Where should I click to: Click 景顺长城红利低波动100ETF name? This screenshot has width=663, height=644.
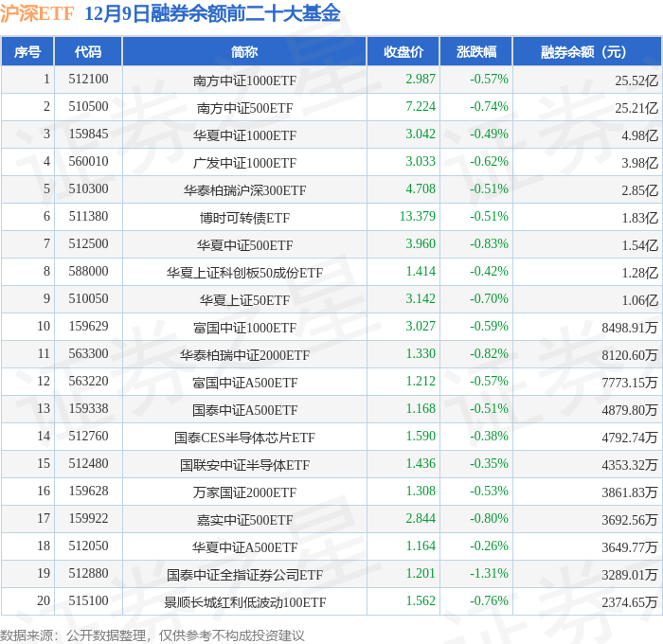244,602
